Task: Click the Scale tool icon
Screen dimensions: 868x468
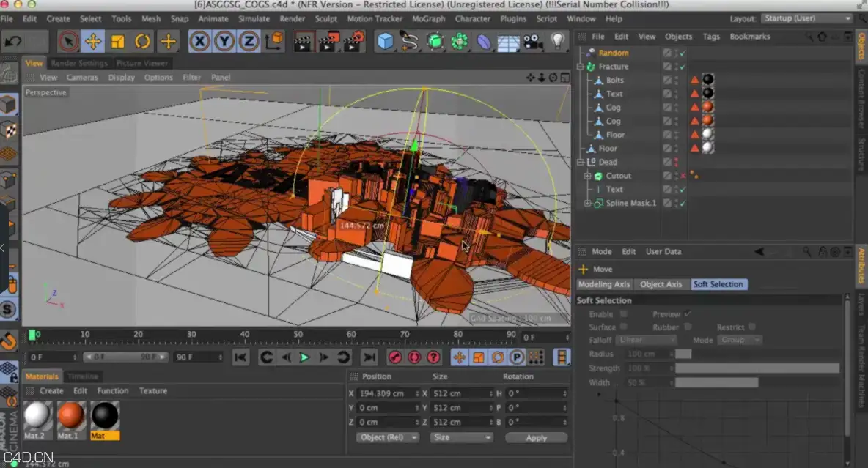Action: coord(117,42)
